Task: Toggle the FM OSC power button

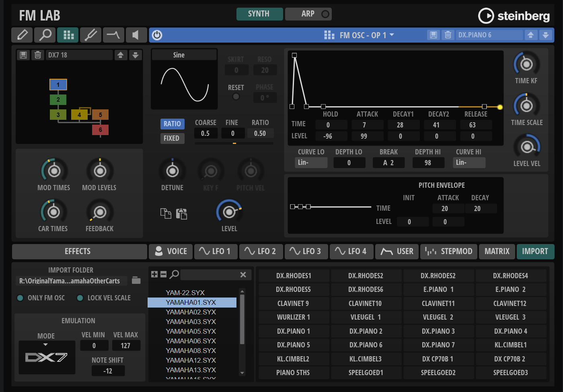Action: [x=157, y=35]
